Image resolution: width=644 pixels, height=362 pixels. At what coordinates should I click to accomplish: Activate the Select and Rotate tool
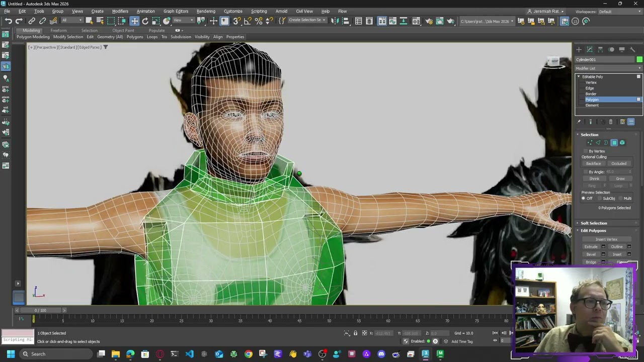pyautogui.click(x=145, y=21)
